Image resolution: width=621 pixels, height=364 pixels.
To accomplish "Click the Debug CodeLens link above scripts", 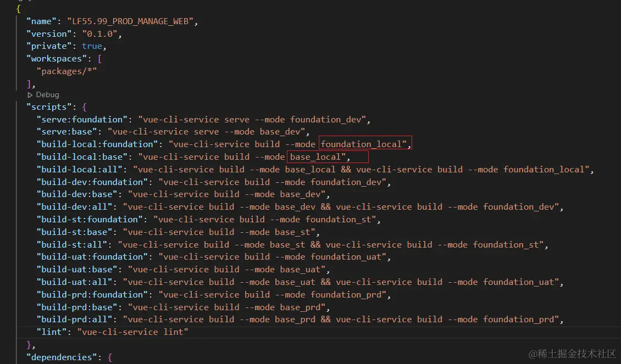I will tap(47, 95).
